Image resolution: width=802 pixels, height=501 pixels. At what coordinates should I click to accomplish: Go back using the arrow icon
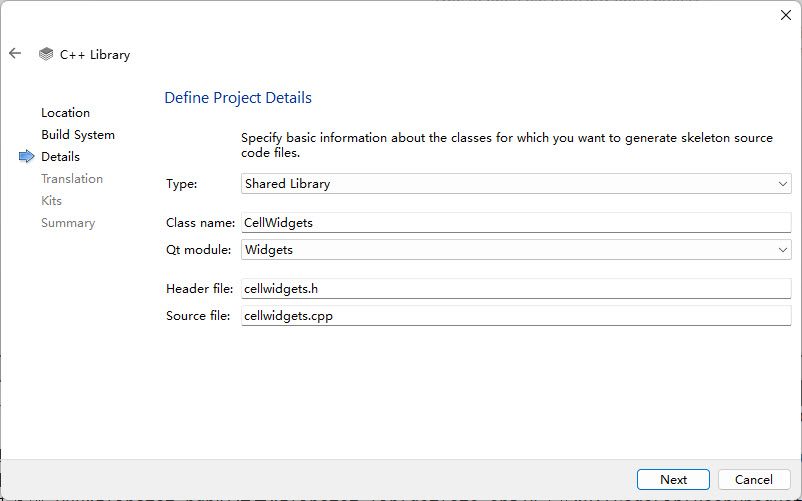(15, 53)
